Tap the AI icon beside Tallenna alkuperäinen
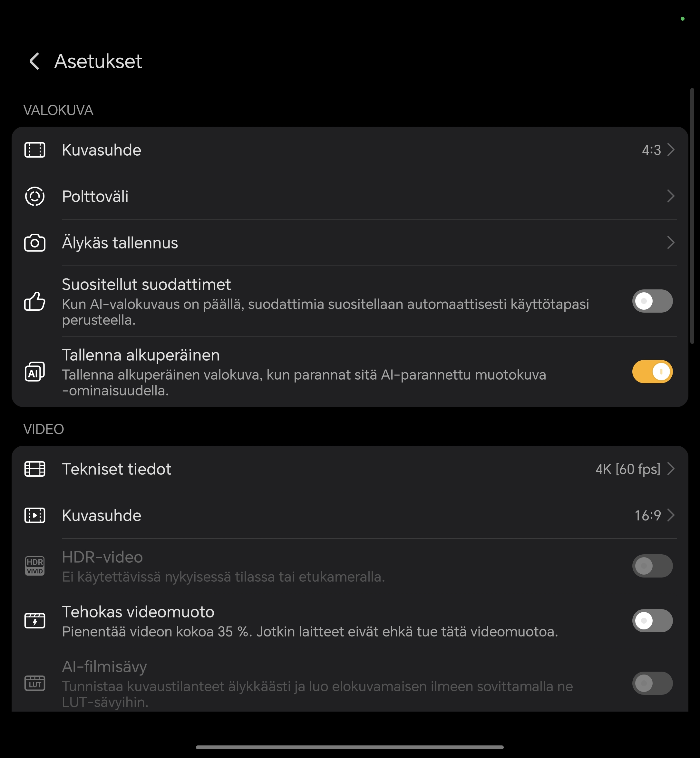700x758 pixels. [x=35, y=372]
